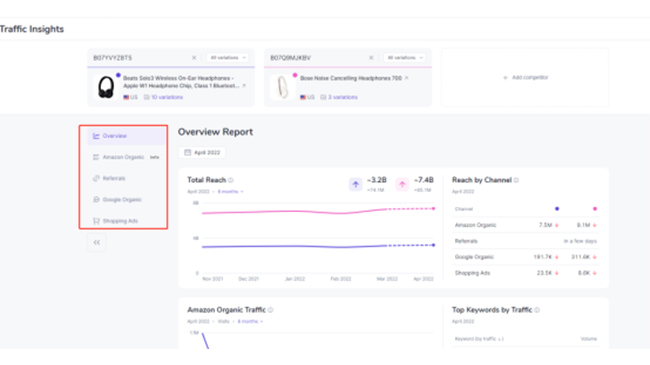Screen dimensions: 650x365
Task: Click the Beats Solo3 headphones thumbnail
Action: (106, 88)
